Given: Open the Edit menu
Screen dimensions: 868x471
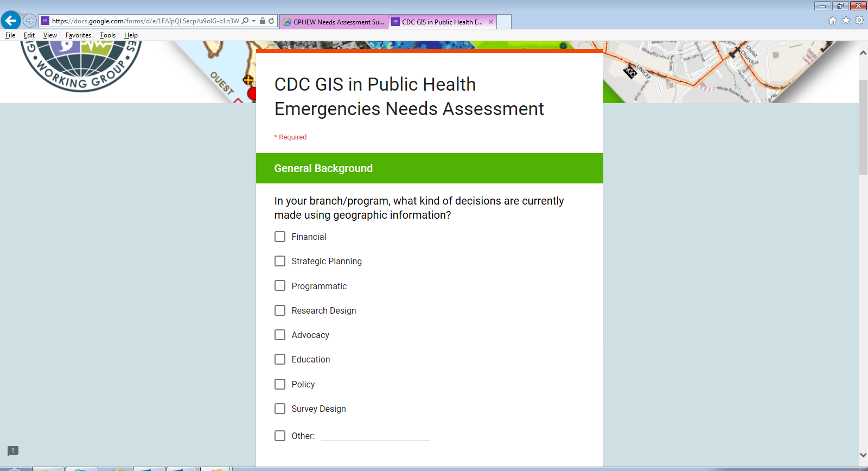Looking at the screenshot, I should 29,35.
